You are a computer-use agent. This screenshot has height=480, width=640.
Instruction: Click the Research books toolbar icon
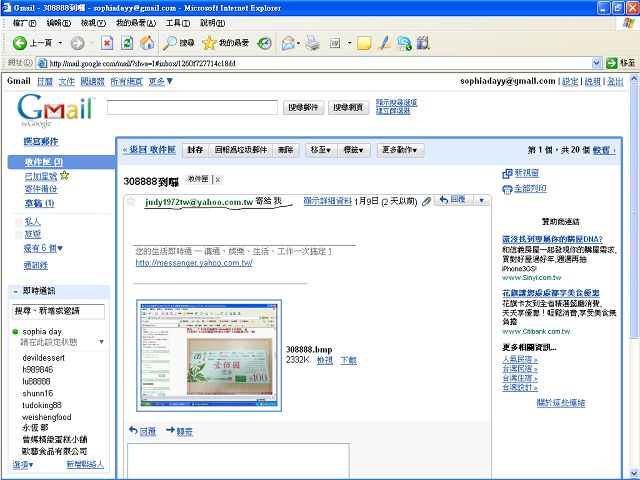(x=423, y=43)
